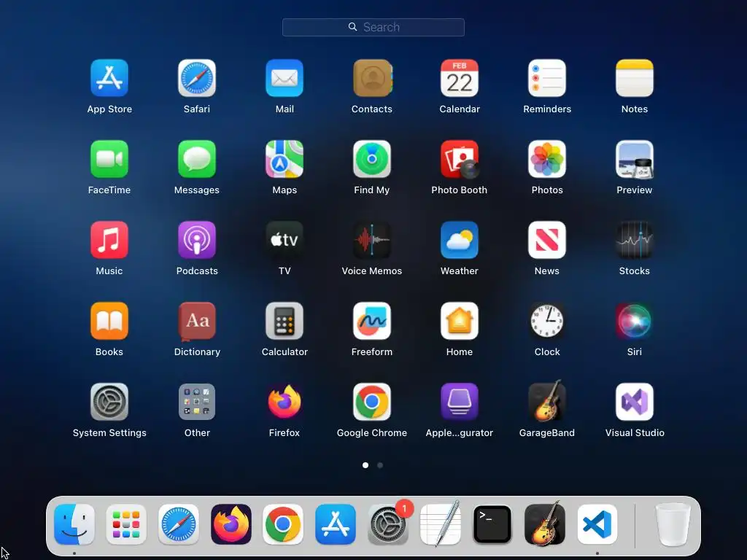Open the Preview app
This screenshot has width=747, height=560.
(635, 159)
